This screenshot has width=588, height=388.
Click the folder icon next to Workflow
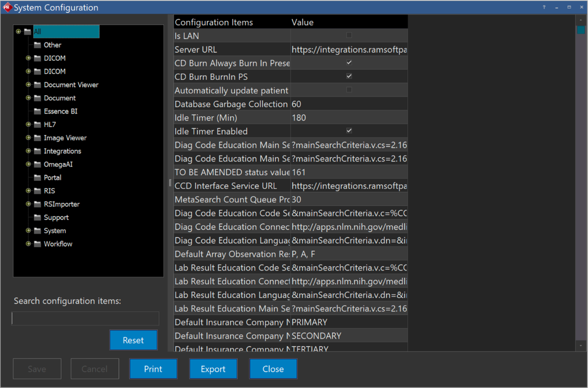tap(37, 244)
